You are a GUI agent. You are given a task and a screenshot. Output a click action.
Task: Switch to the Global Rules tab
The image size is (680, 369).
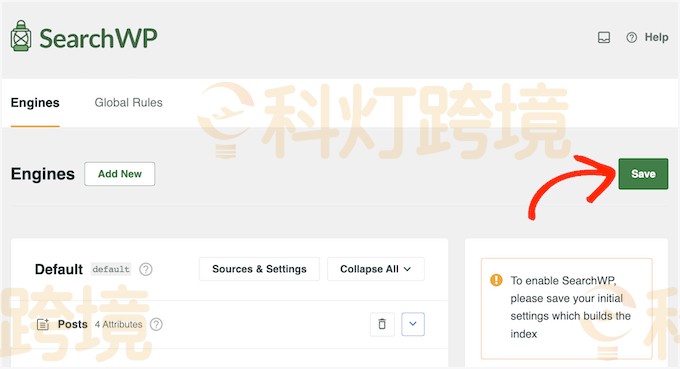pos(128,103)
